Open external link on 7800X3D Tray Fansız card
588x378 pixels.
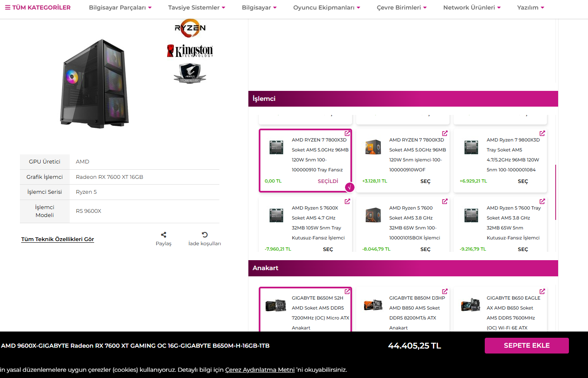[x=347, y=133]
